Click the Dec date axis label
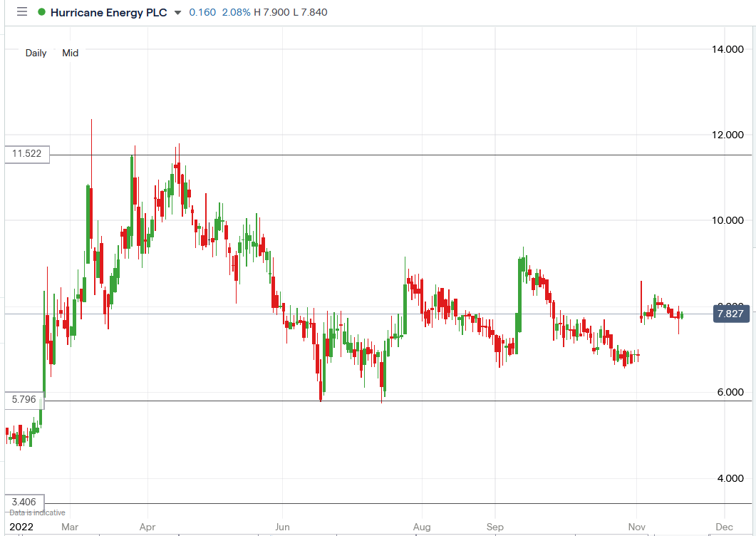 [724, 527]
